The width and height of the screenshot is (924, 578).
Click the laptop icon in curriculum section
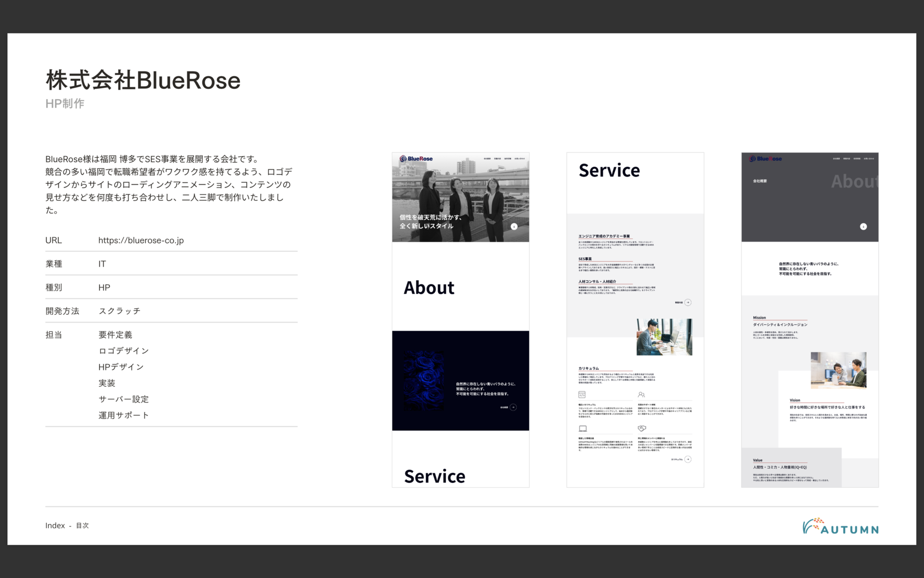pyautogui.click(x=583, y=429)
